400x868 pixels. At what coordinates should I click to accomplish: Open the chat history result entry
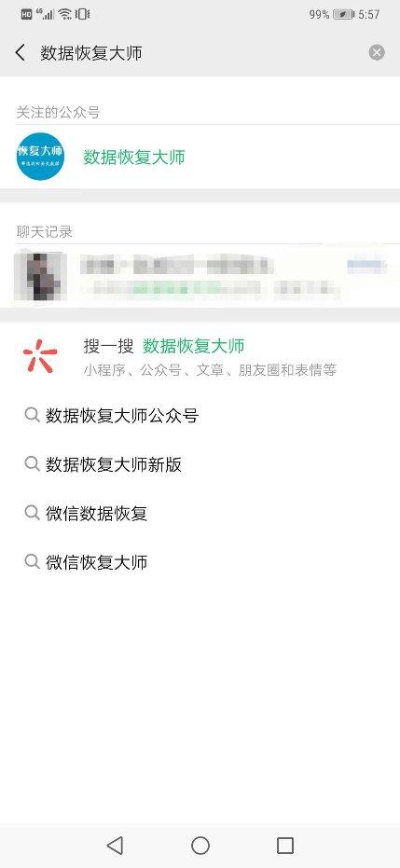[x=200, y=276]
